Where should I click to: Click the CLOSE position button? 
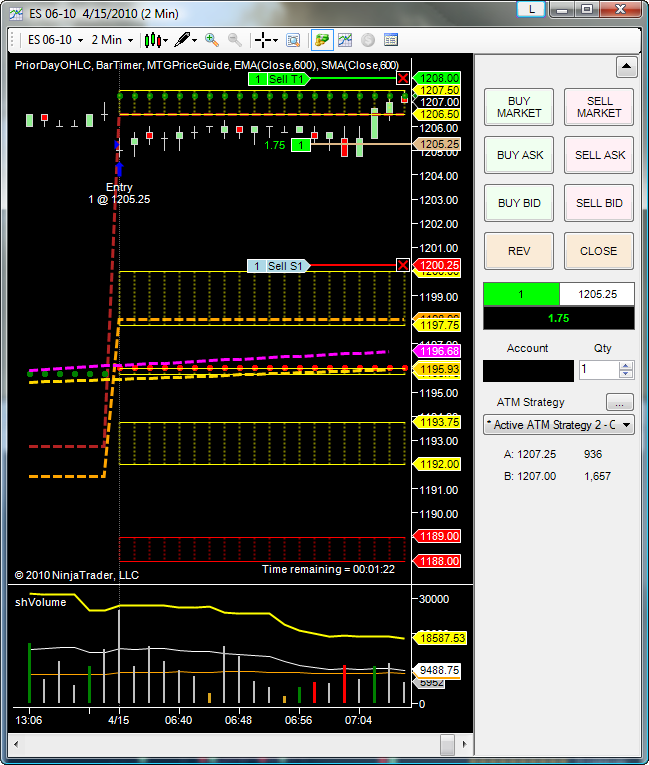click(x=599, y=251)
